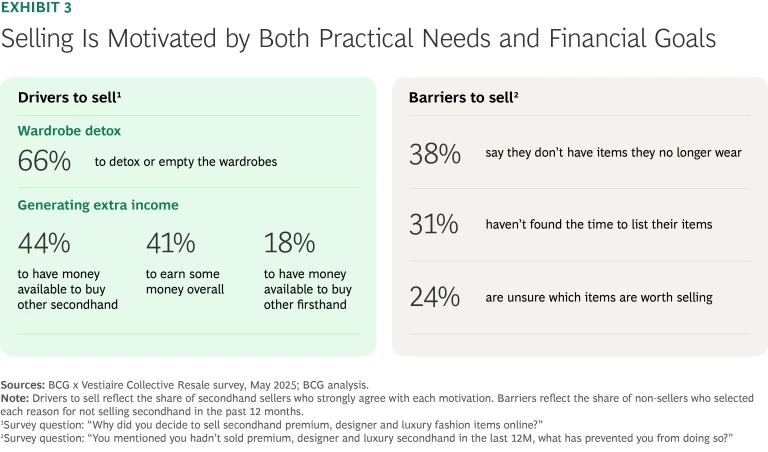
Task: Select the 'Wardrobe detox' subheading
Action: pos(67,130)
